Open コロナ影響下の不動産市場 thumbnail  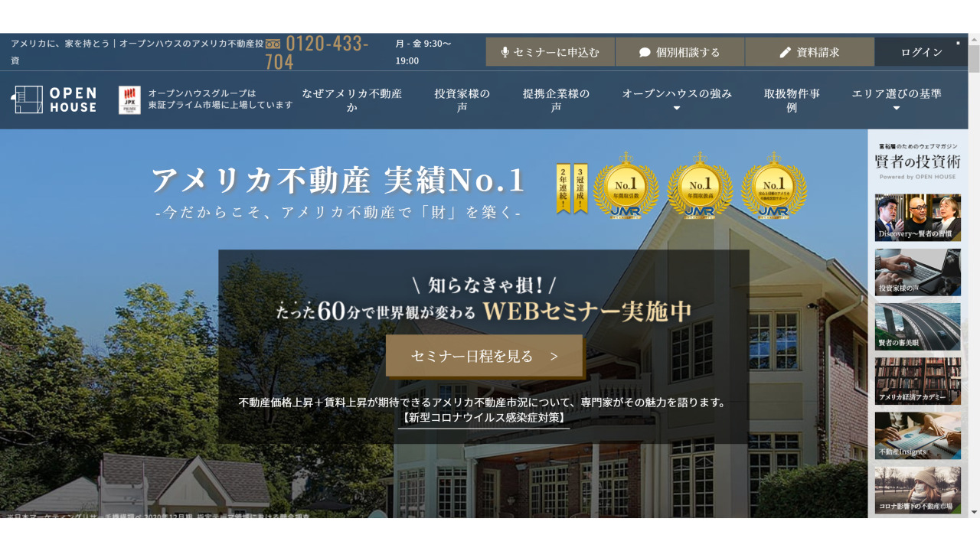coord(917,491)
